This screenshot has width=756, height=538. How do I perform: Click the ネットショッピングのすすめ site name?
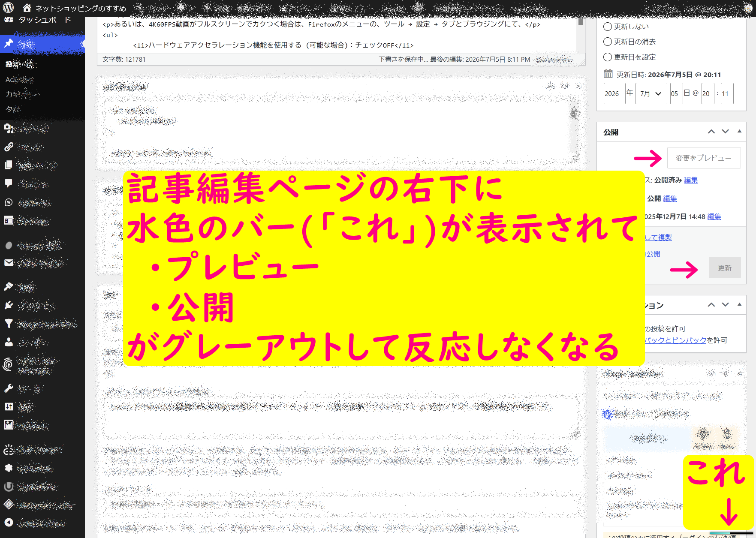pos(81,8)
